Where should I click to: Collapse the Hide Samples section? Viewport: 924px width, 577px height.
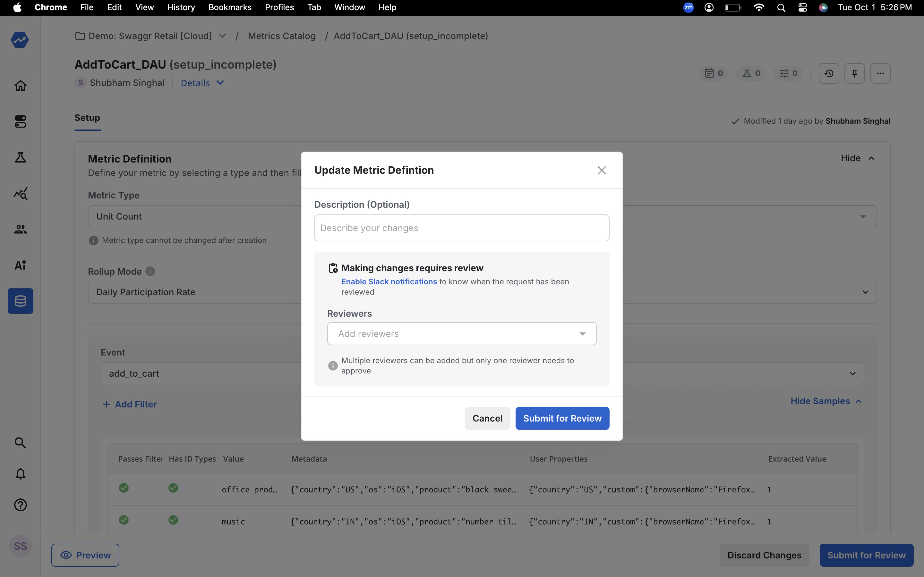coord(826,401)
